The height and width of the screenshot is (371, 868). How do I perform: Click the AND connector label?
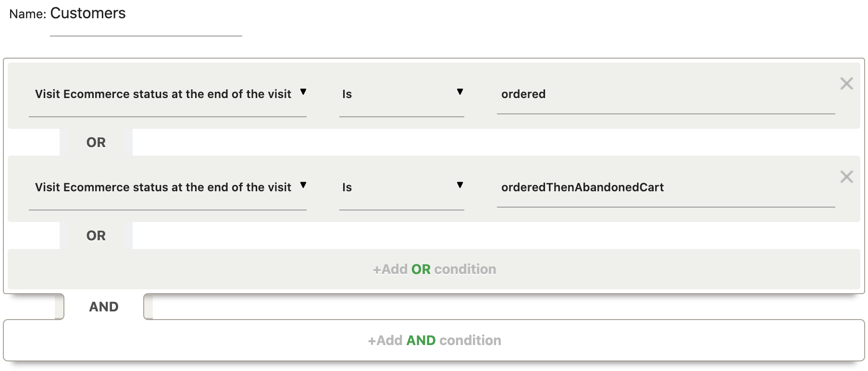(104, 307)
